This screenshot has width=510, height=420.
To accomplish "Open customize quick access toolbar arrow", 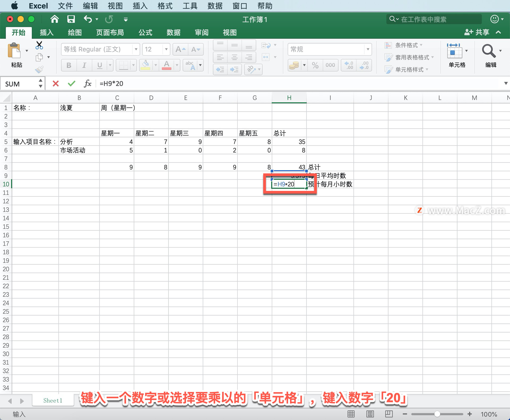I will point(126,19).
